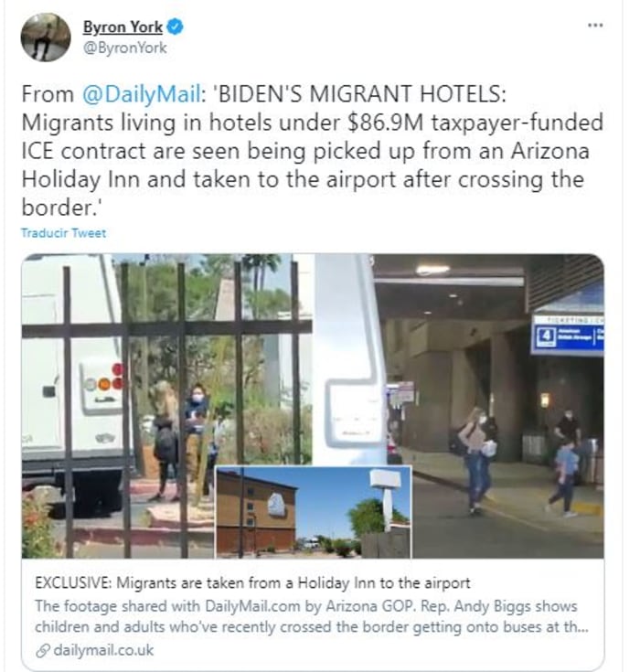The image size is (640, 672).
Task: Click the hotel sign in inset image
Action: click(386, 496)
